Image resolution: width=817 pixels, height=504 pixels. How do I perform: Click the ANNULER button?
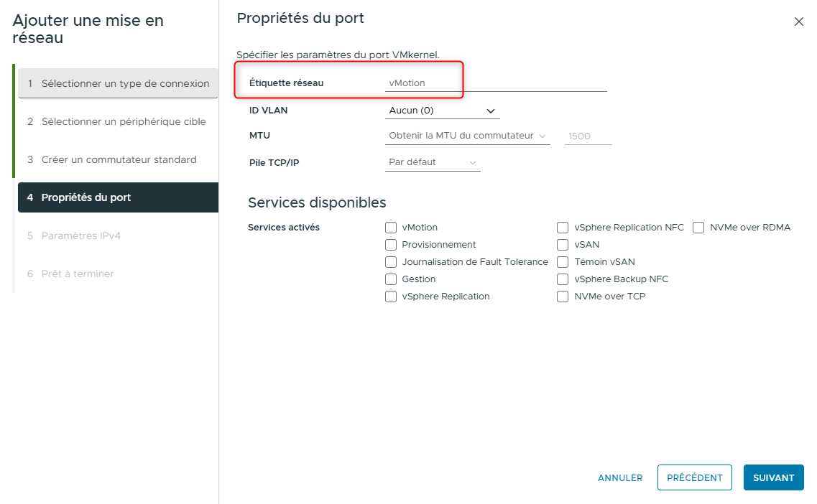(x=619, y=477)
